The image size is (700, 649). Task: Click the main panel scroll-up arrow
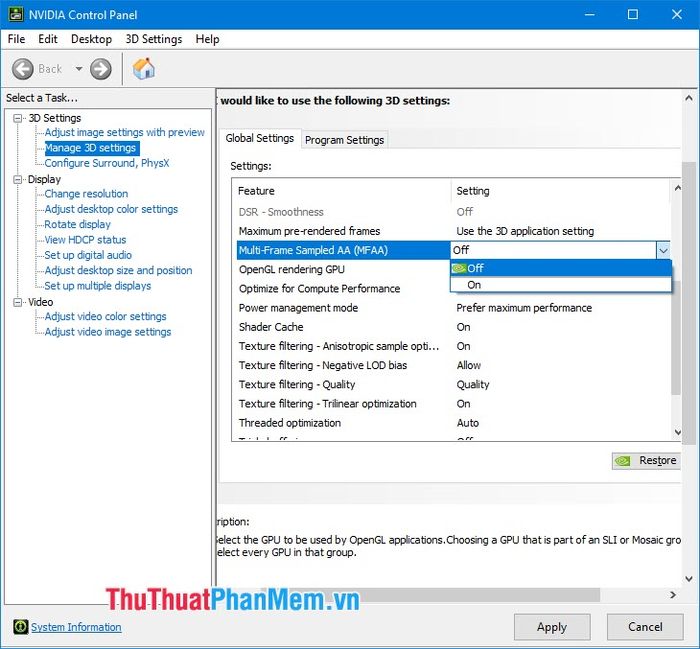[x=689, y=98]
